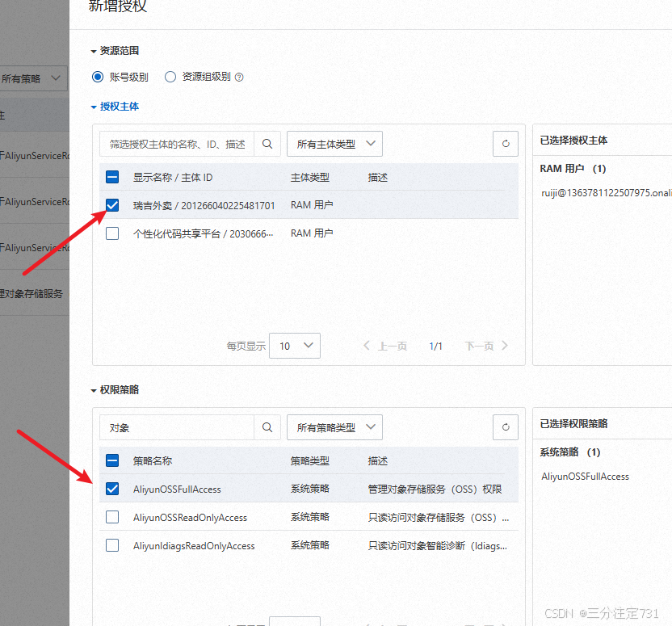672x626 pixels.
Task: Open the 所有策略类型 dropdown
Action: [x=334, y=426]
